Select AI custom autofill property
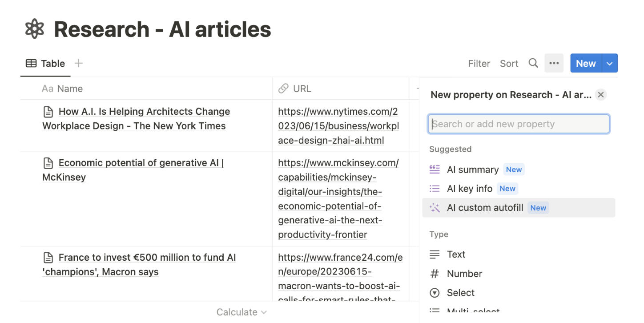Viewport: 644px width, 323px height. 485,208
